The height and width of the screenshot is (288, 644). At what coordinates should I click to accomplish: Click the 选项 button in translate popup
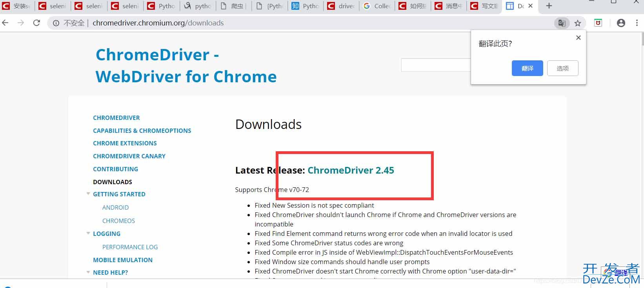(562, 68)
